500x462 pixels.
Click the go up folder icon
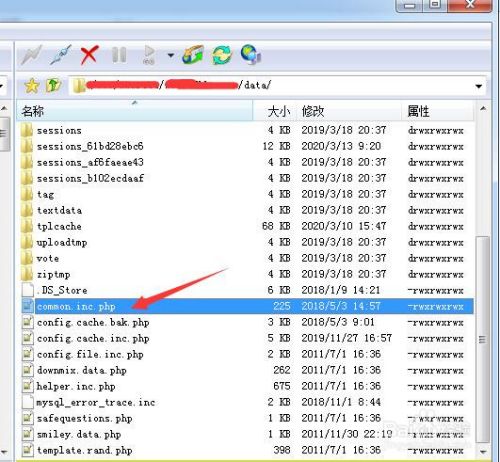point(53,86)
